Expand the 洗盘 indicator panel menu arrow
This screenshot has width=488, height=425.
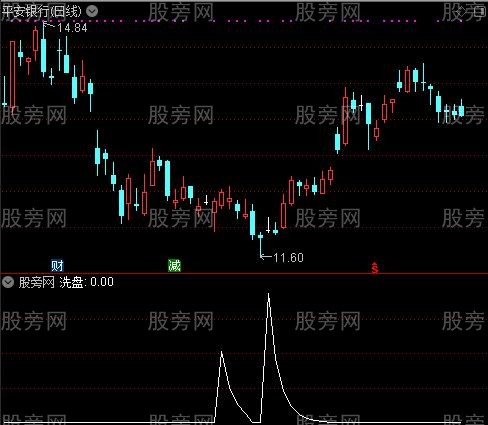[x=8, y=282]
